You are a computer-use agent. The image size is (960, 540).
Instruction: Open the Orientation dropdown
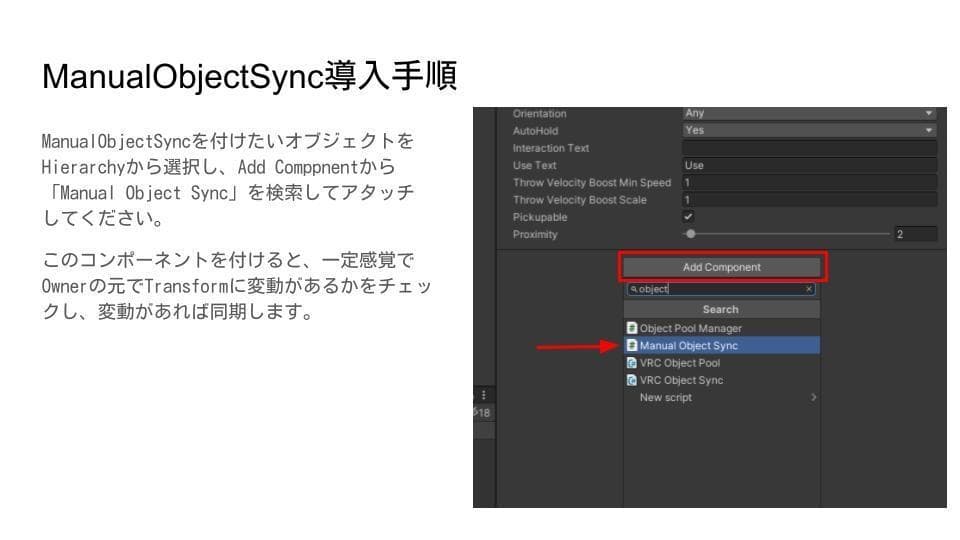coord(808,114)
